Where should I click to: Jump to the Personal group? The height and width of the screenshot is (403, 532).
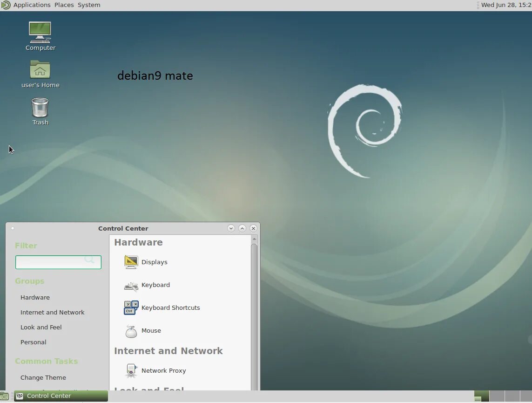tap(33, 342)
